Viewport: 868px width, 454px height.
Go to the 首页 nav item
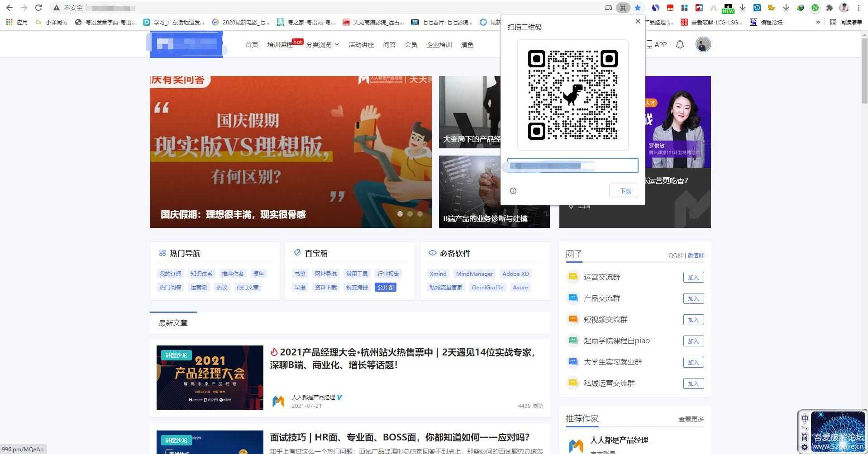[x=252, y=45]
